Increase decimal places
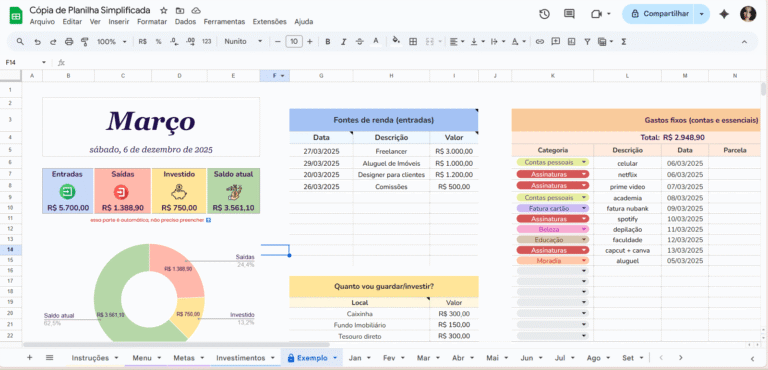This screenshot has width=768, height=370. click(x=191, y=42)
